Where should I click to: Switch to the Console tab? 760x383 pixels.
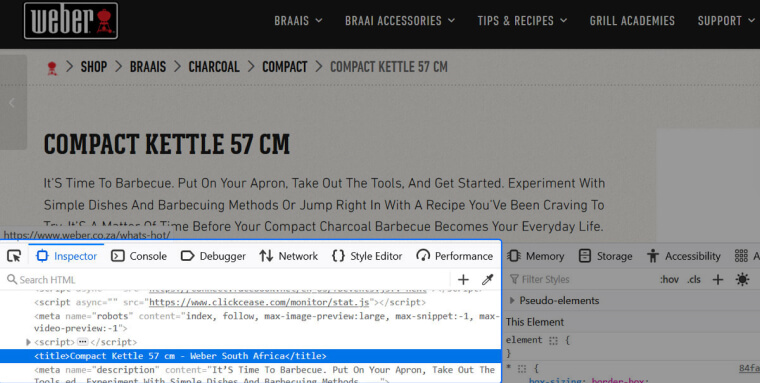pos(139,256)
